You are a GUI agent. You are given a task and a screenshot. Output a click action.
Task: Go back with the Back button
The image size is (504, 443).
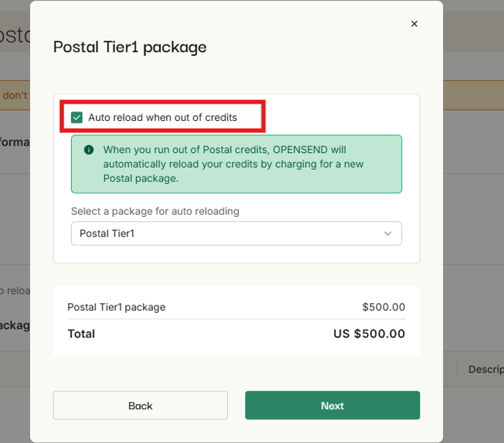pos(140,406)
